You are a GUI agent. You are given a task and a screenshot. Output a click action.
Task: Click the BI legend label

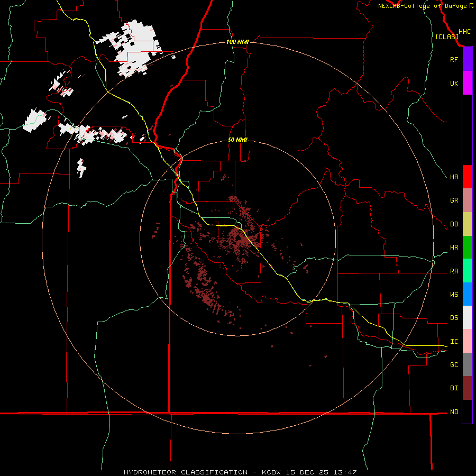[x=454, y=388]
